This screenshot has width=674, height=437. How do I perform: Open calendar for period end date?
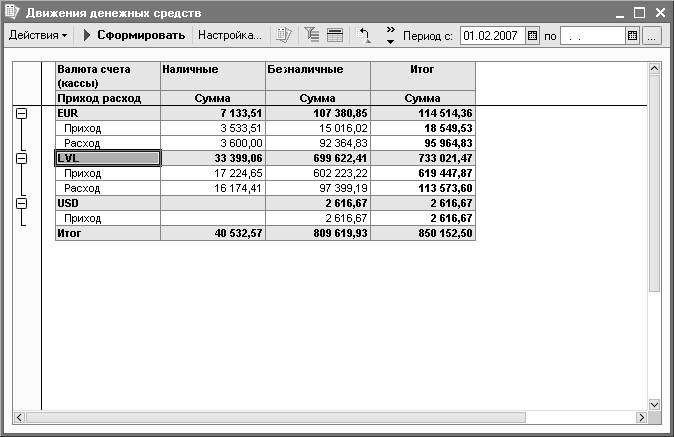[x=632, y=35]
